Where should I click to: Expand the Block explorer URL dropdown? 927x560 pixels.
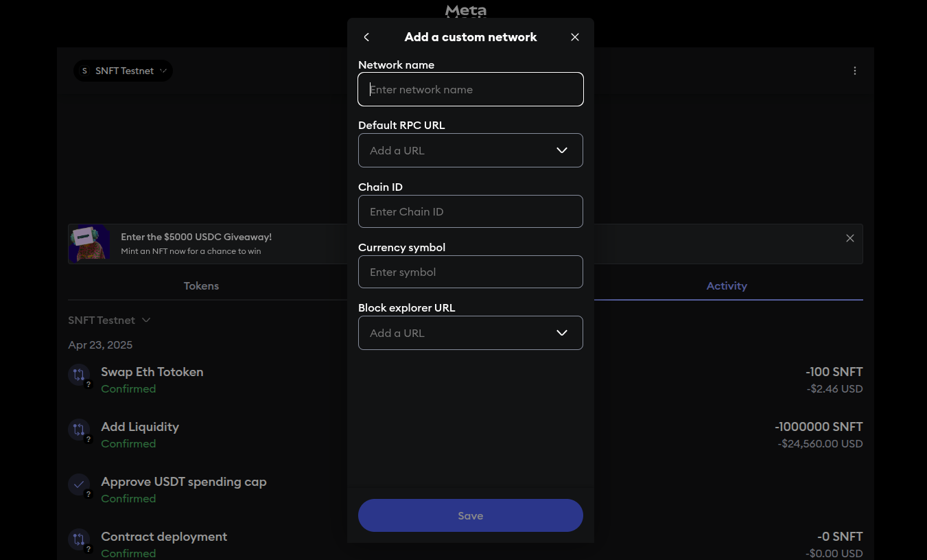coord(471,333)
